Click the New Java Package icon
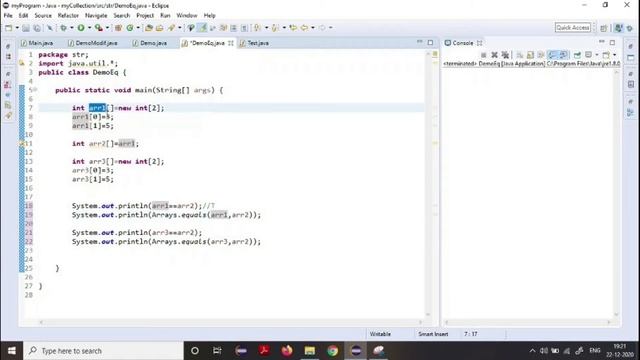This screenshot has width=640, height=360. tap(118, 28)
